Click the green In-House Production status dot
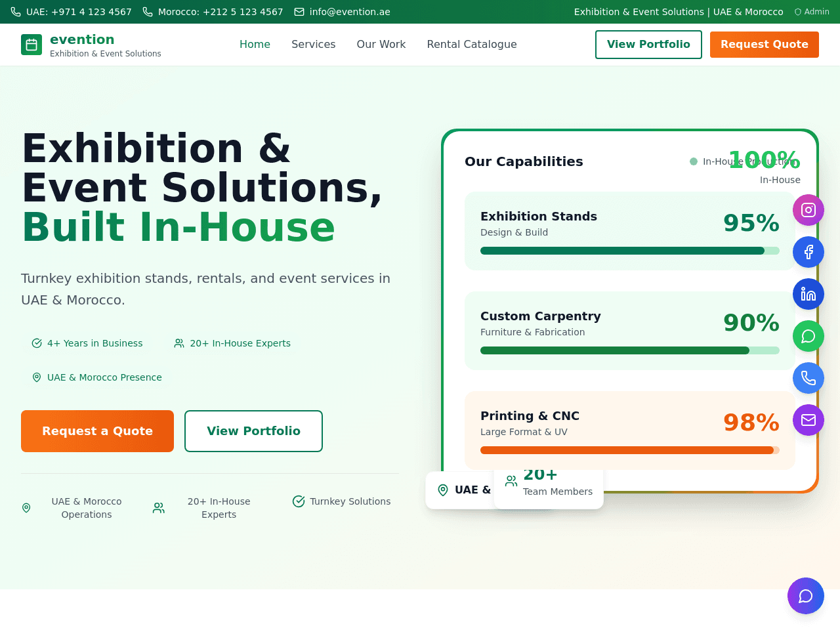This screenshot has width=840, height=630. point(694,161)
